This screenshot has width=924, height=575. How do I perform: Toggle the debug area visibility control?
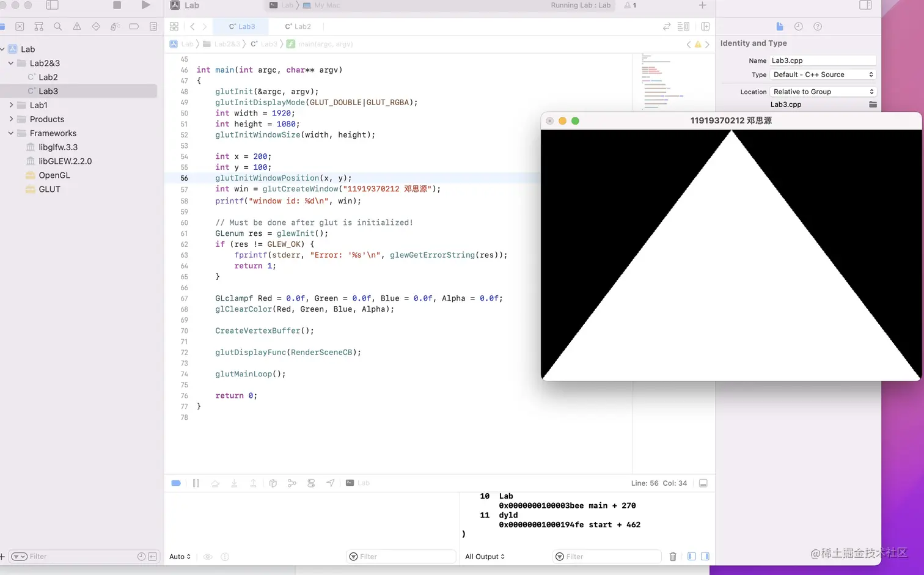tap(703, 483)
